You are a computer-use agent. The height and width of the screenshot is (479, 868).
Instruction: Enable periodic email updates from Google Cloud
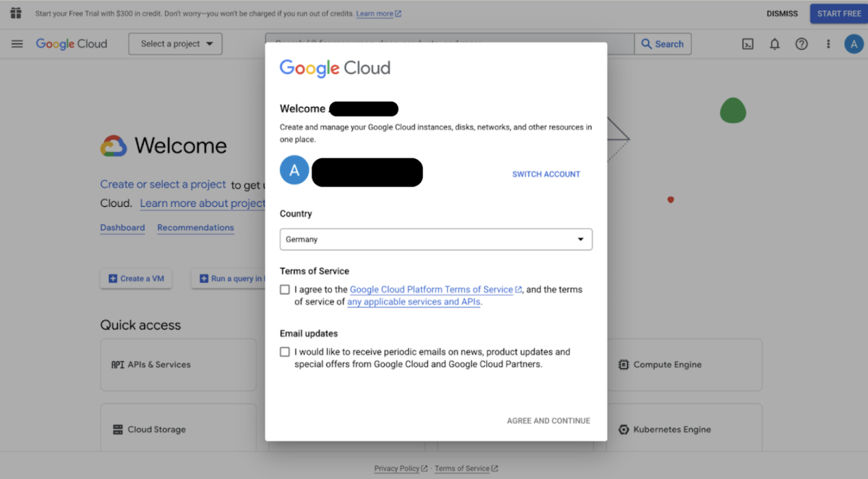285,351
